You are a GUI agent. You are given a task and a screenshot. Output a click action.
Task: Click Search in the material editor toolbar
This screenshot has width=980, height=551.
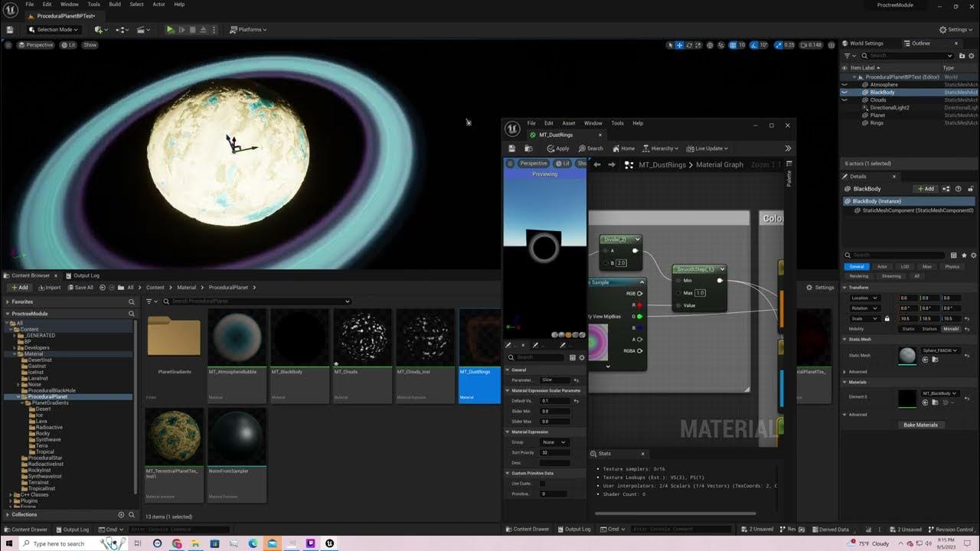click(591, 148)
